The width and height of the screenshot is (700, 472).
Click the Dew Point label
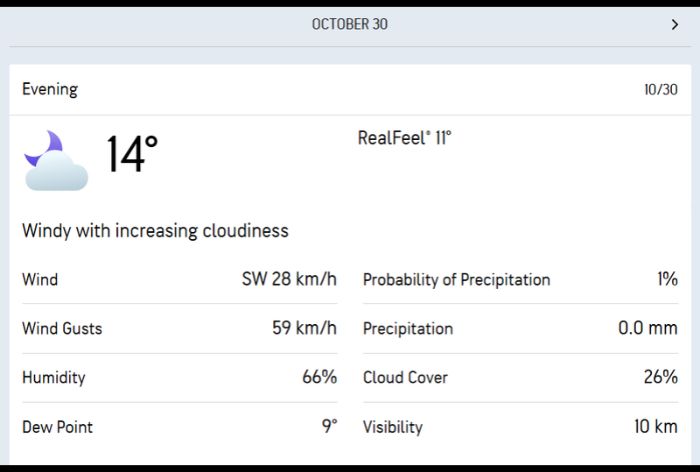point(58,427)
